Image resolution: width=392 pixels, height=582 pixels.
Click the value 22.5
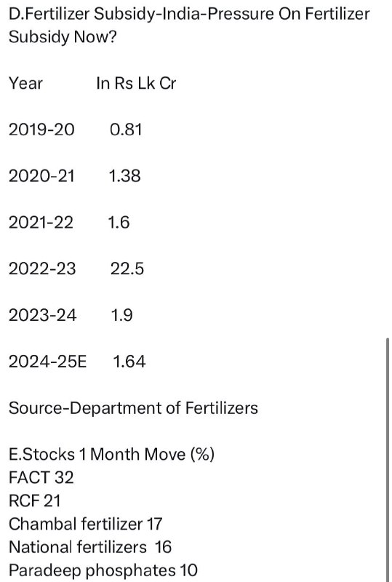(x=127, y=268)
